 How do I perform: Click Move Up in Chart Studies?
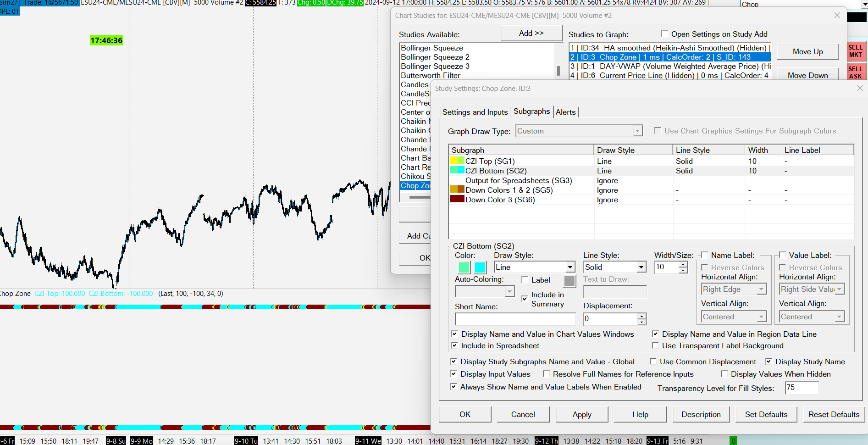[808, 52]
